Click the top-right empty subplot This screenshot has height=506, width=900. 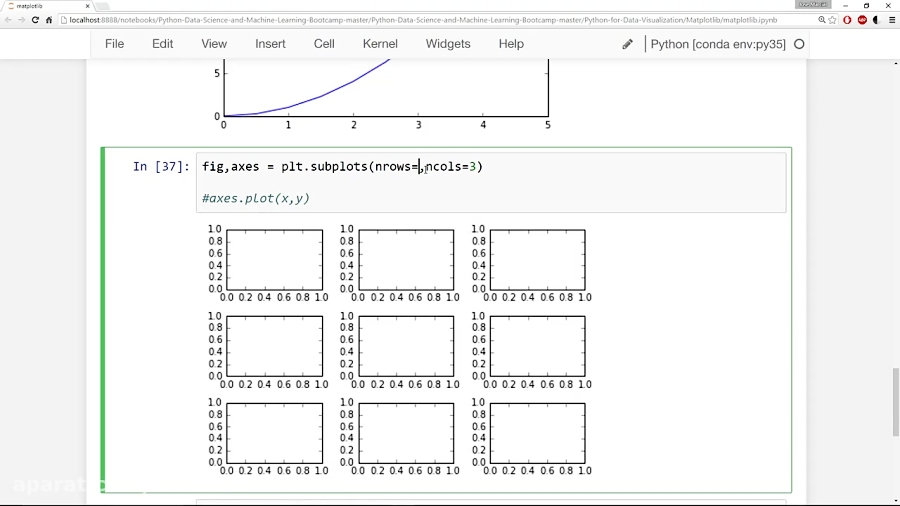[x=538, y=260]
